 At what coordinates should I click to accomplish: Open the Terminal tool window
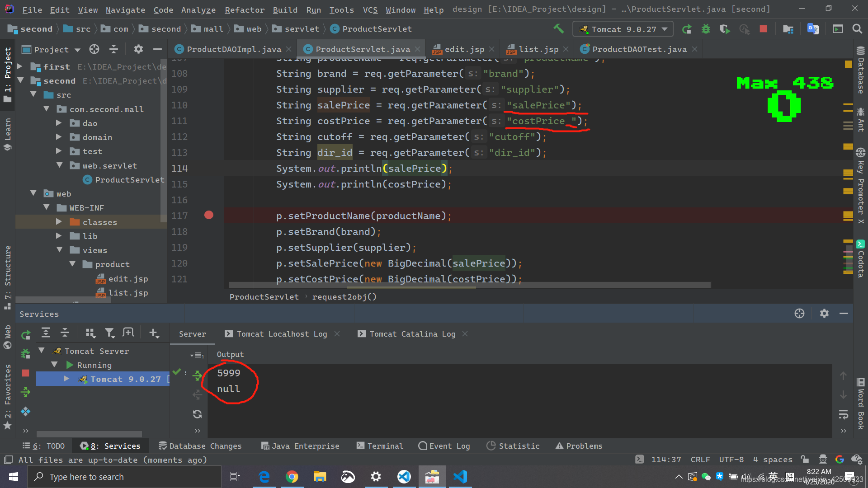click(x=380, y=446)
